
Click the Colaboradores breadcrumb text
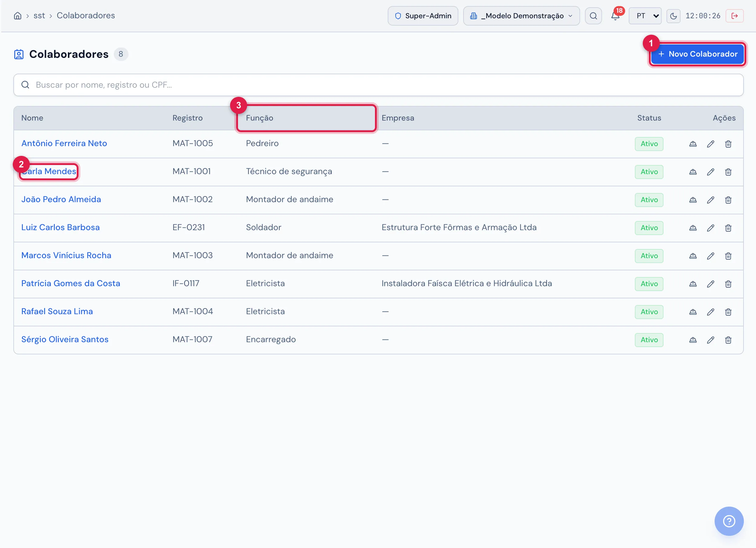click(86, 16)
